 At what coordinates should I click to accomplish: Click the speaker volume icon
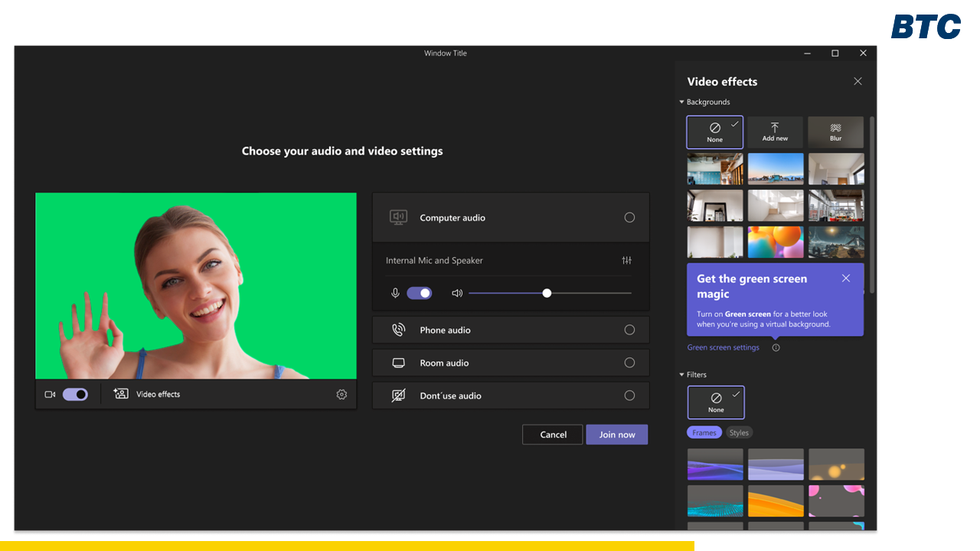click(457, 293)
